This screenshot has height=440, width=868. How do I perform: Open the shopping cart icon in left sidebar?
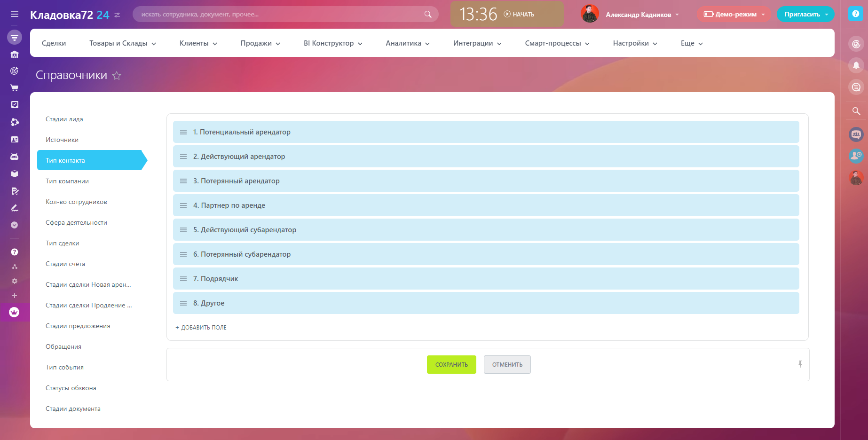(15, 88)
